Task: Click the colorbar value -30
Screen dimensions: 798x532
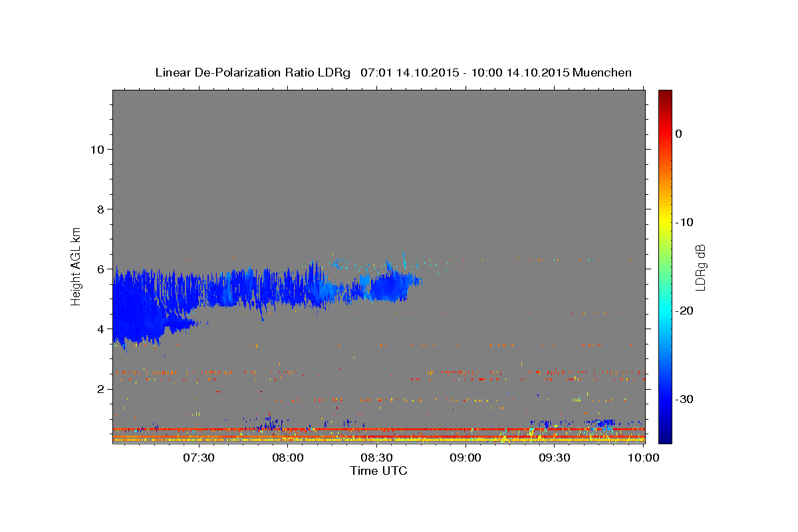Action: pyautogui.click(x=684, y=399)
